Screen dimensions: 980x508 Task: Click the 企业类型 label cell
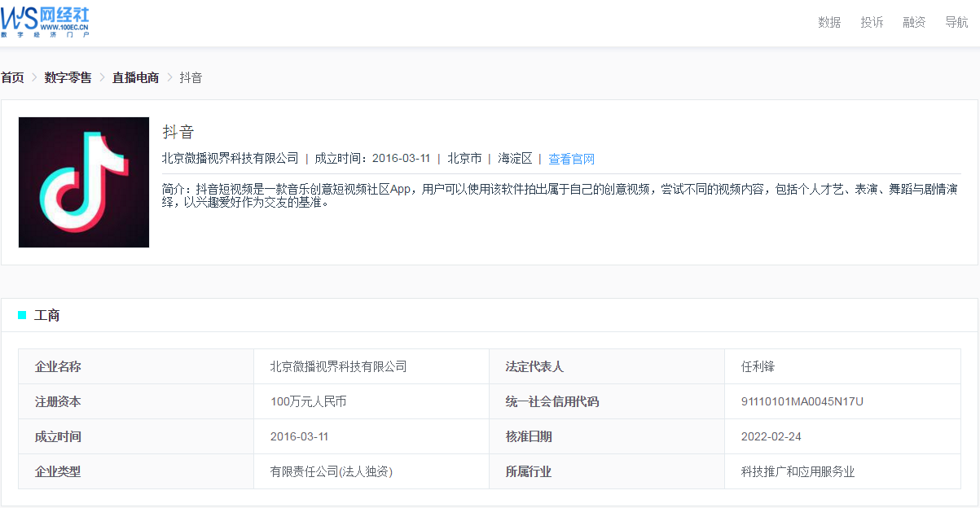[136, 471]
